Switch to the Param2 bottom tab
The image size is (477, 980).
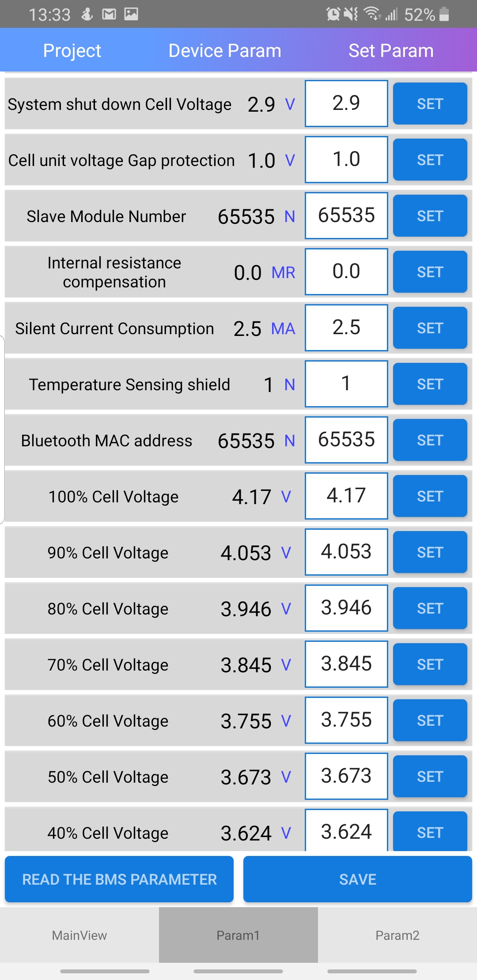coord(397,935)
